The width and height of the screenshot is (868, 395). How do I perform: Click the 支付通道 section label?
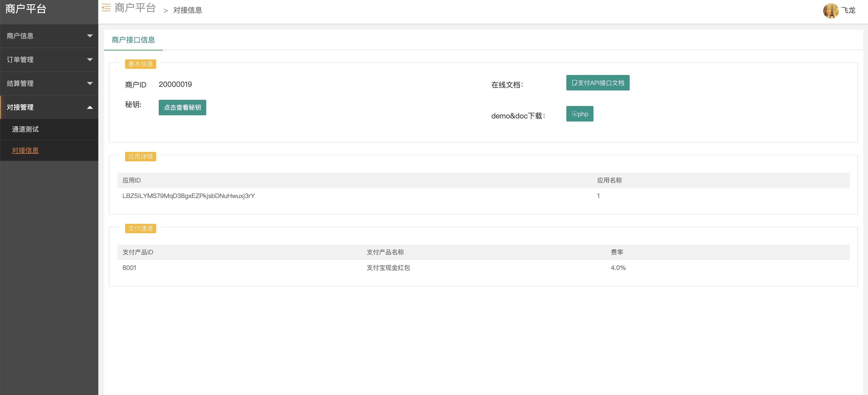coord(140,229)
